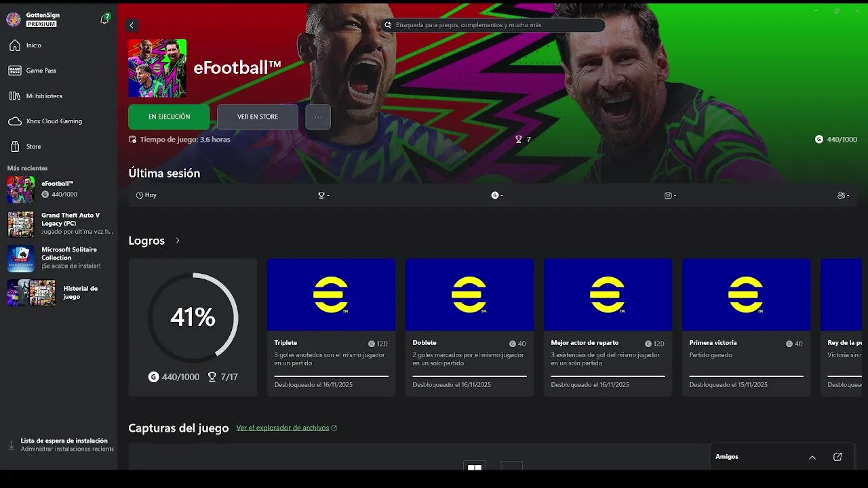Open the Store sidebar item

58,146
